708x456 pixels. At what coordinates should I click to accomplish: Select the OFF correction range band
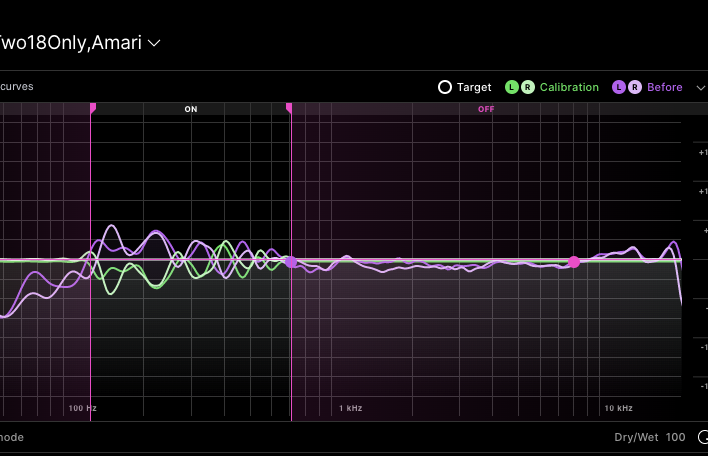(486, 109)
